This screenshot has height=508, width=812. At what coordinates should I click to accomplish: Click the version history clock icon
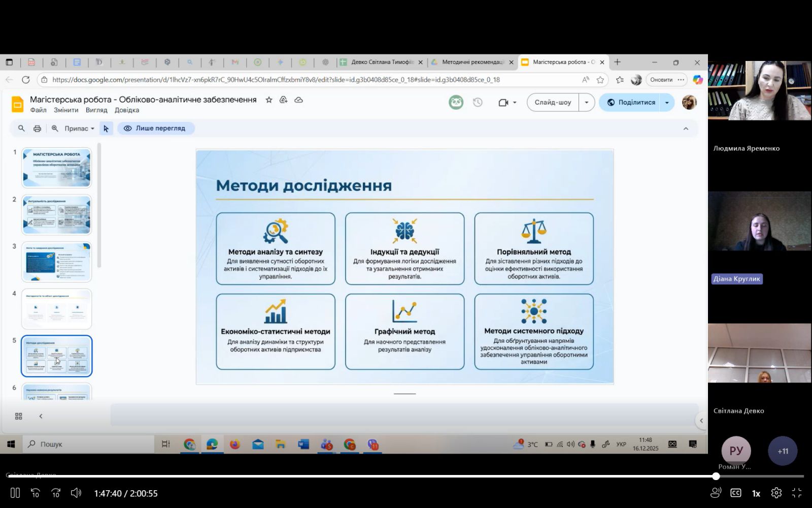tap(478, 103)
